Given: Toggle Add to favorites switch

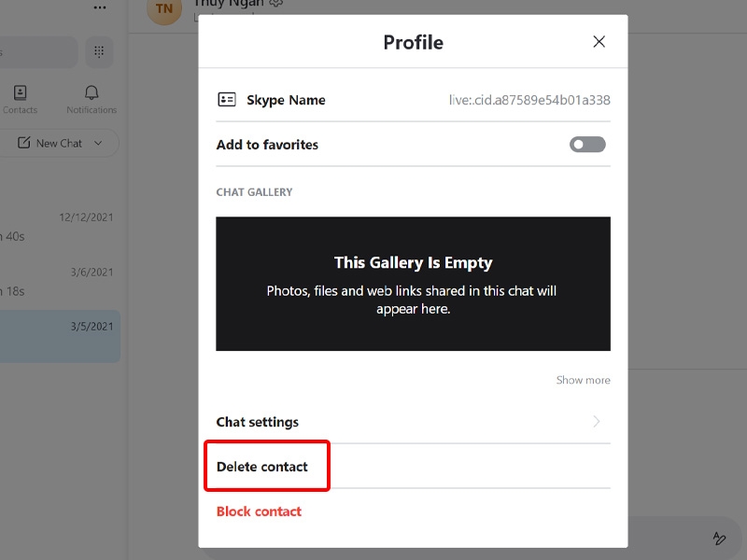Looking at the screenshot, I should (587, 145).
